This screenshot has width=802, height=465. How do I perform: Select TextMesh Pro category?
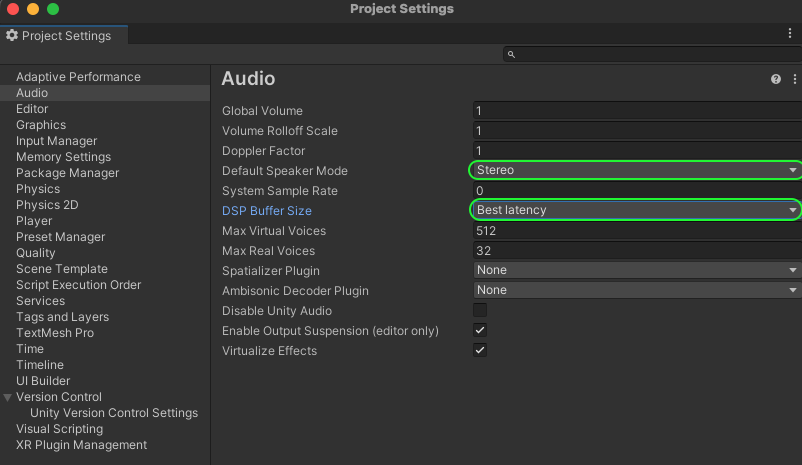pos(55,333)
